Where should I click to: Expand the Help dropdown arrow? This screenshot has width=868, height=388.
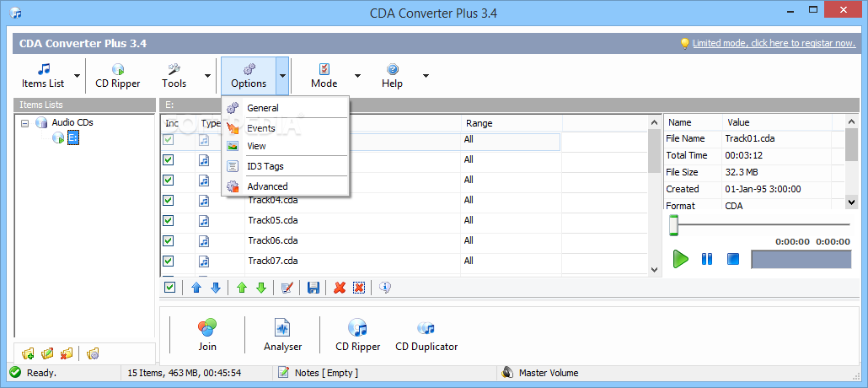426,76
